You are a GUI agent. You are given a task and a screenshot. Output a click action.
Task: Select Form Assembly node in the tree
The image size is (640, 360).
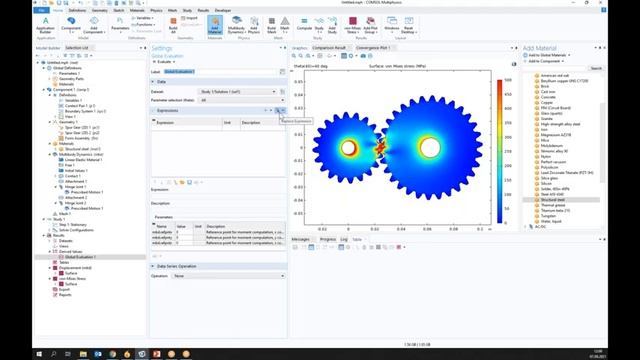pos(82,138)
